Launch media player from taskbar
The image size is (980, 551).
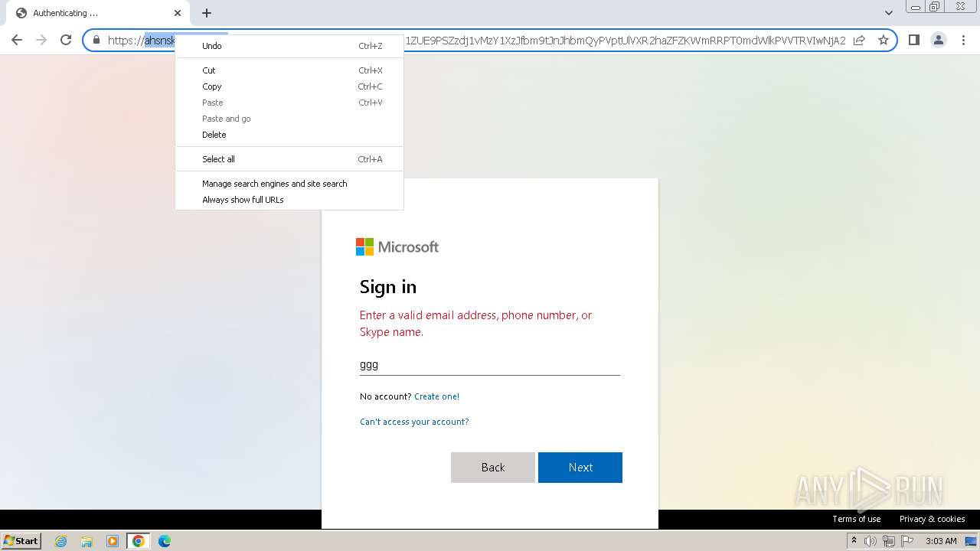pyautogui.click(x=113, y=541)
